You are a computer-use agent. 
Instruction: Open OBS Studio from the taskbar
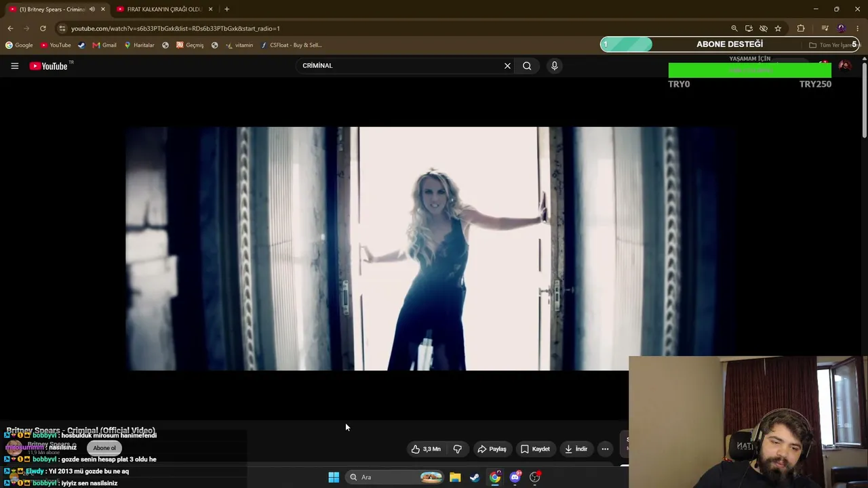pos(535,477)
